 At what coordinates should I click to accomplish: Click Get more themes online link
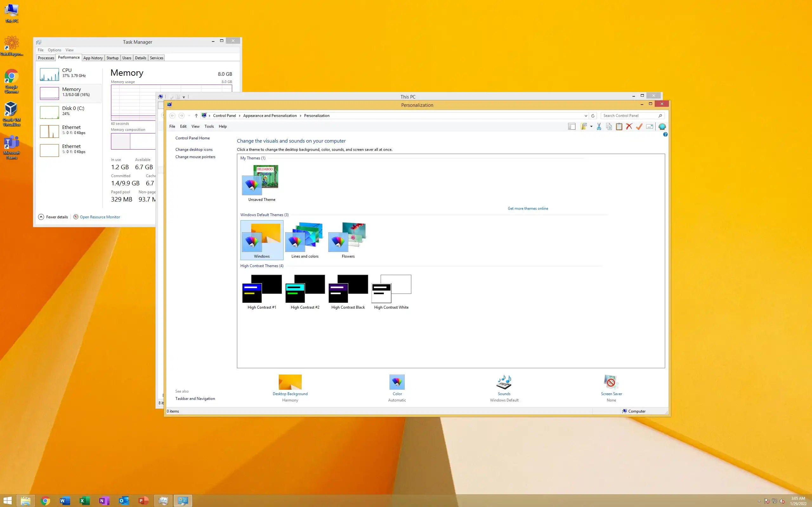click(527, 209)
